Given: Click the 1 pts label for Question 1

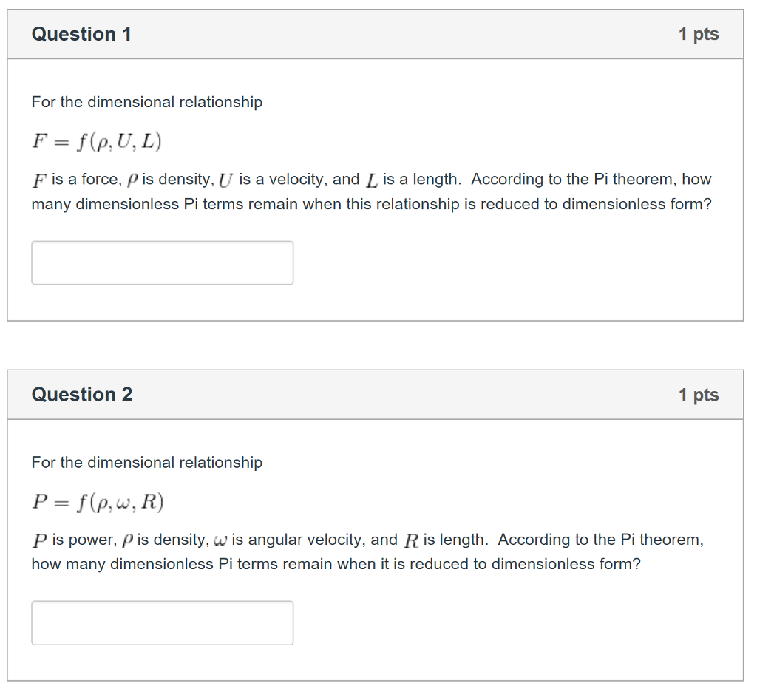Looking at the screenshot, I should coord(699,33).
